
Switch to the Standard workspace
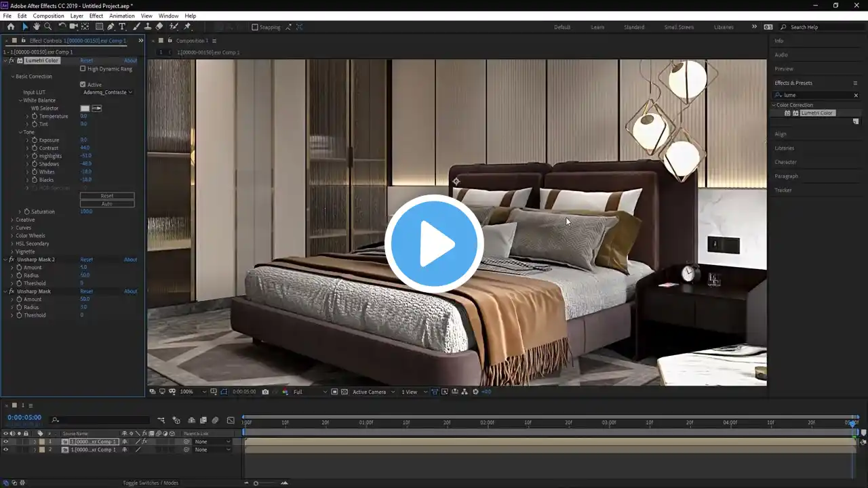[x=634, y=27]
